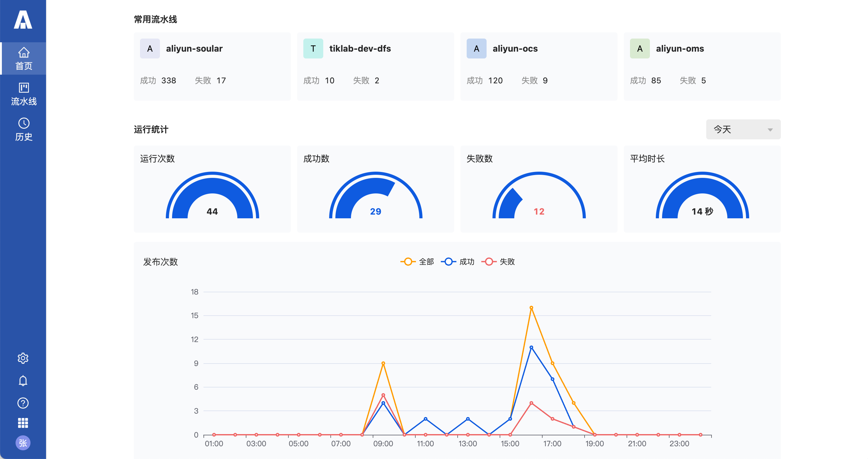
Task: Open the notifications bell
Action: 23,381
